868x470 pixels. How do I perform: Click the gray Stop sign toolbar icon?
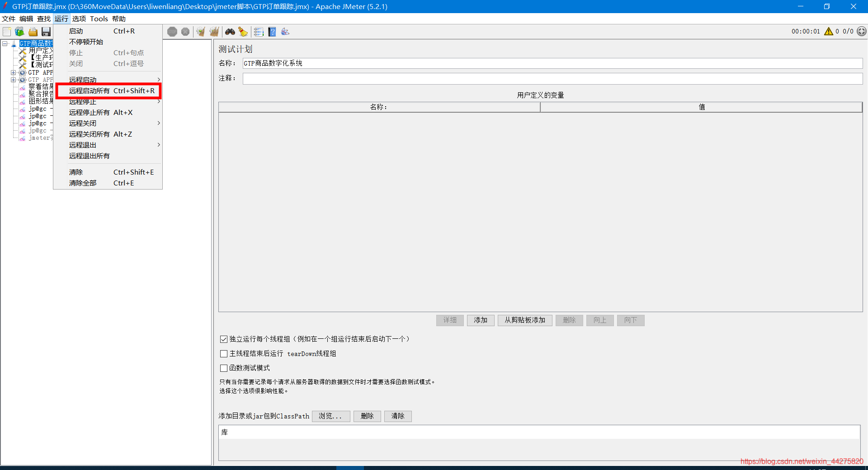pos(172,32)
